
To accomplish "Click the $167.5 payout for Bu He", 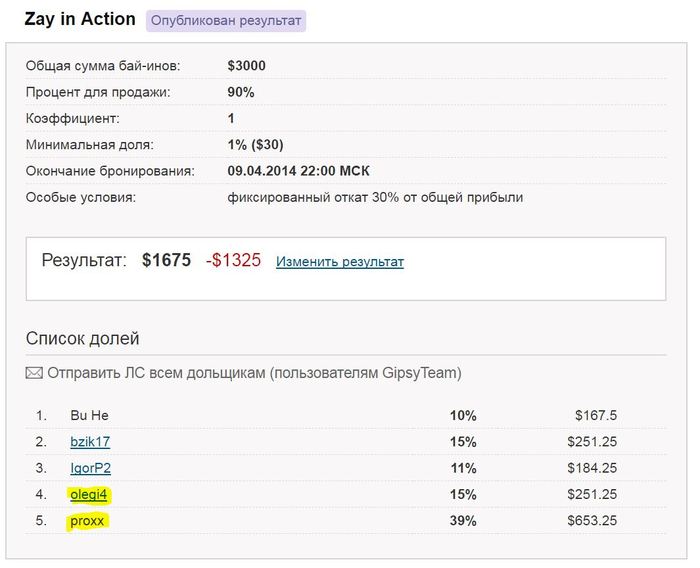I will click(596, 415).
